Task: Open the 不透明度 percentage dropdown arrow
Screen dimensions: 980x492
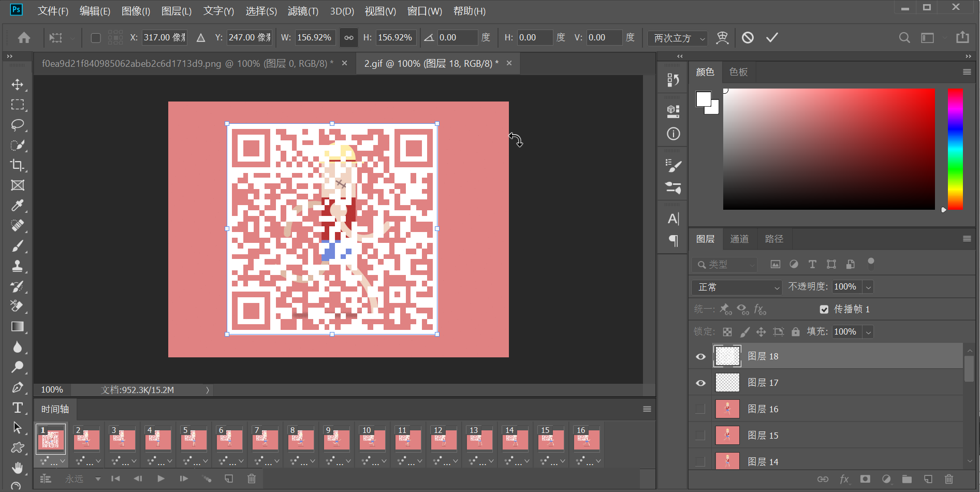Action: (x=869, y=287)
